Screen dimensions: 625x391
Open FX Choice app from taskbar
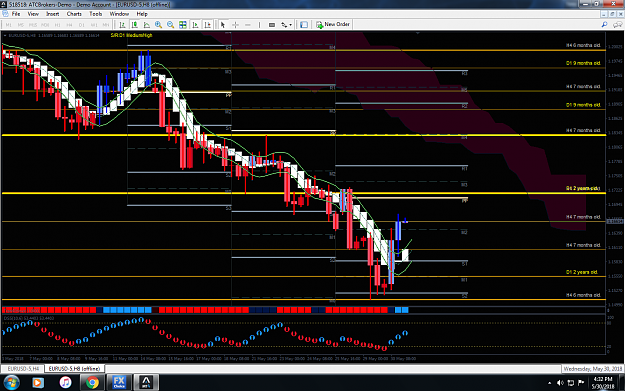(x=119, y=383)
